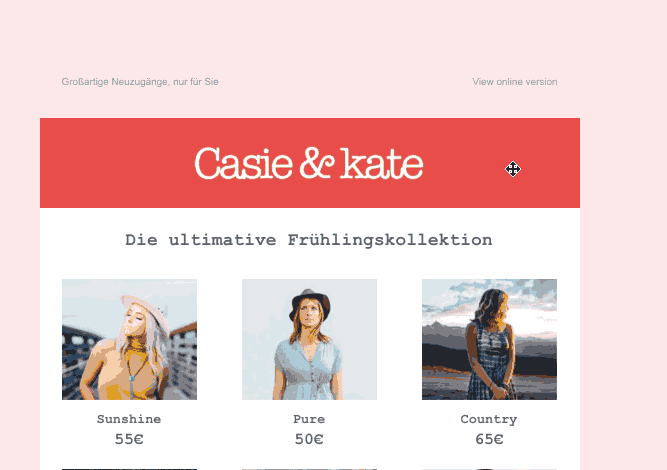Viewport: 667px width, 470px height.
Task: Click the Pure product photo
Action: pos(309,339)
